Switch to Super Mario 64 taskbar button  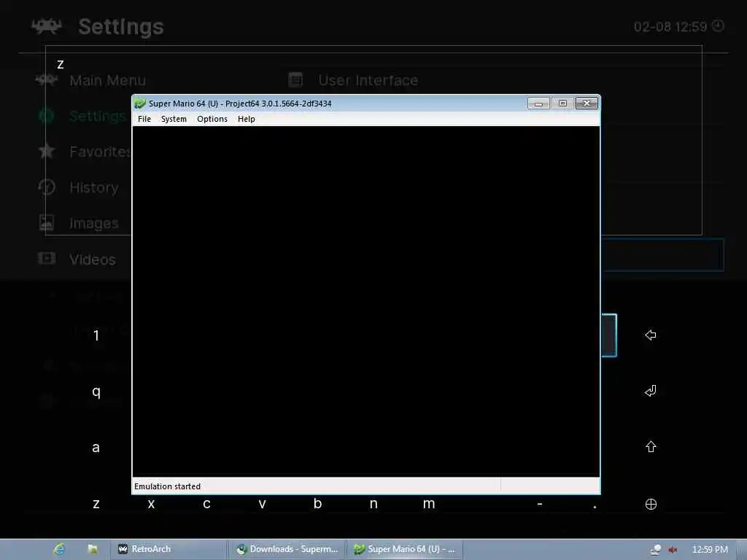coord(404,549)
